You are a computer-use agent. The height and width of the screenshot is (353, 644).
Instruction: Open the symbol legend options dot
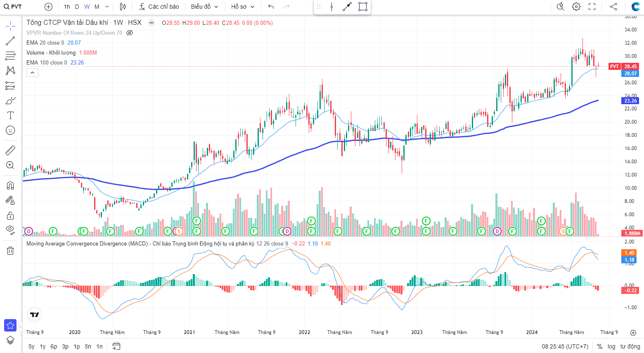(x=152, y=23)
